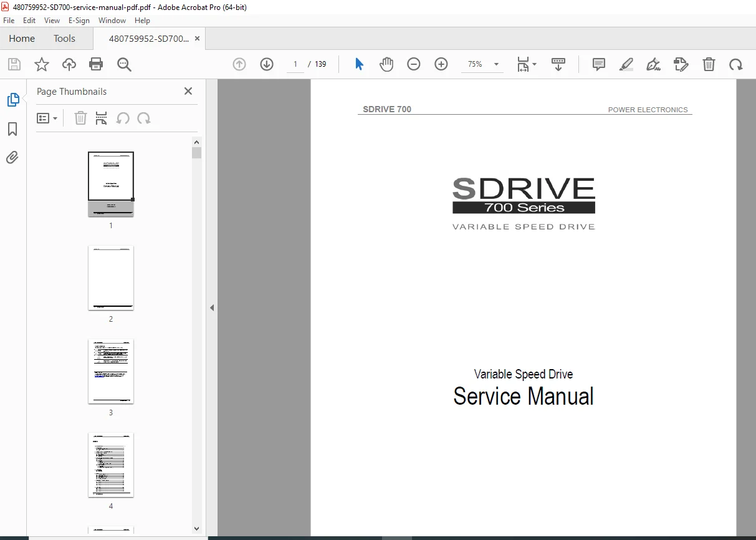The image size is (756, 540).
Task: Open thumbnail panel options dropdown
Action: (x=47, y=118)
